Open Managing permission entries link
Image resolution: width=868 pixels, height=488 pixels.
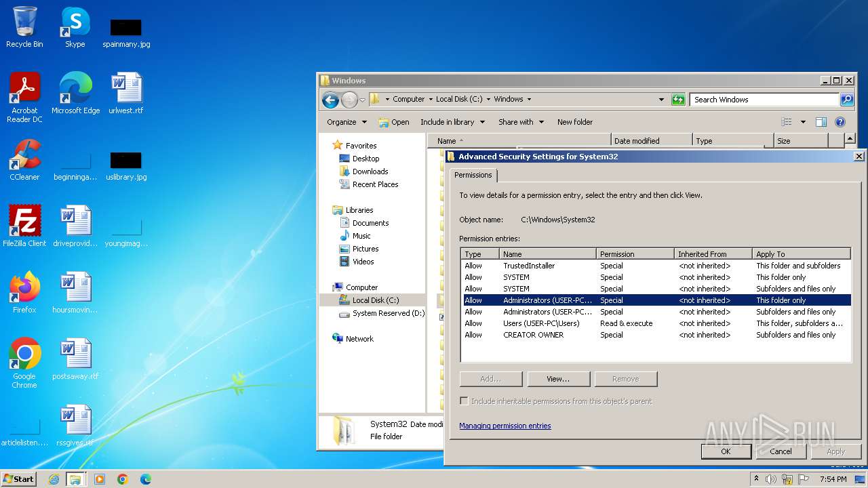click(x=505, y=426)
